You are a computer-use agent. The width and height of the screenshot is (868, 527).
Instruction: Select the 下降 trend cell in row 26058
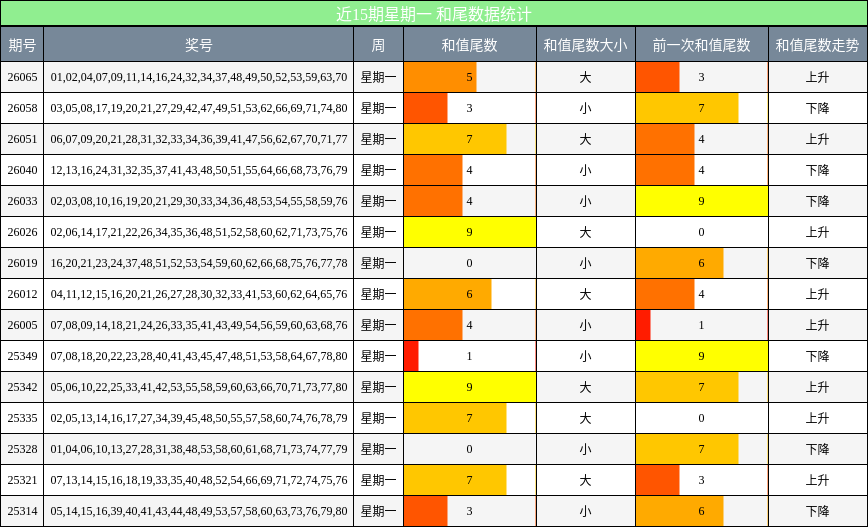click(x=817, y=108)
